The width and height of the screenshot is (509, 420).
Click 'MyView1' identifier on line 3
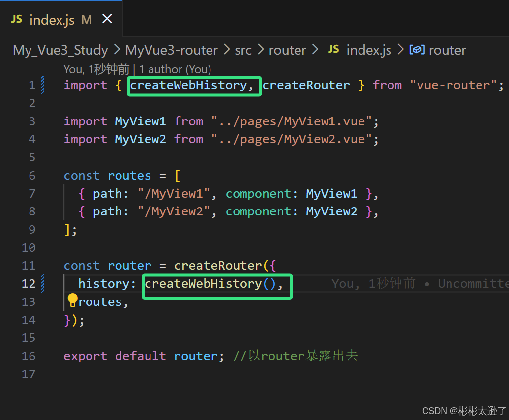click(140, 121)
